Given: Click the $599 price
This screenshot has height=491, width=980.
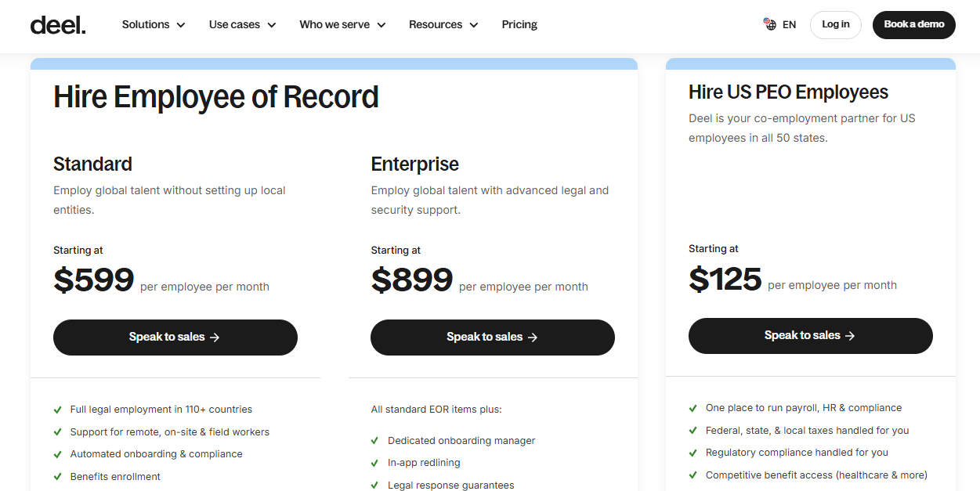Looking at the screenshot, I should pyautogui.click(x=94, y=280).
